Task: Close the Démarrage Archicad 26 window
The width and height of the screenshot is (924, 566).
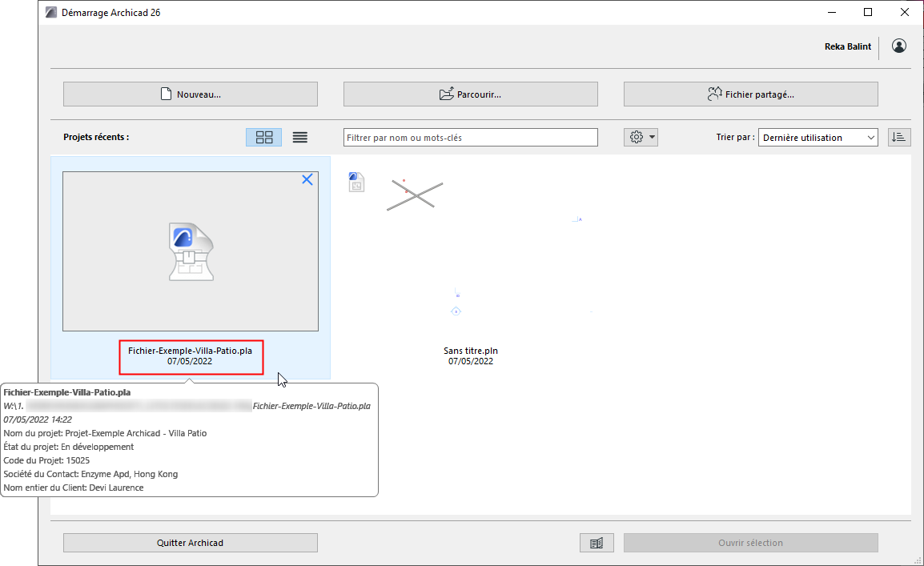Action: pyautogui.click(x=905, y=12)
